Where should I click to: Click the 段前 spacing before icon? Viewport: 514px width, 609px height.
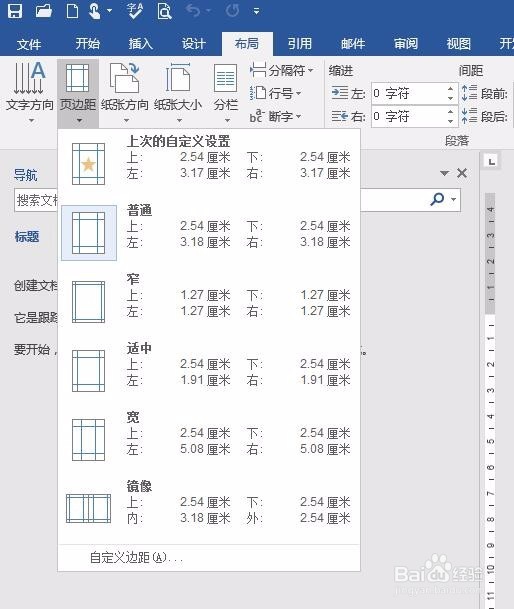(469, 93)
